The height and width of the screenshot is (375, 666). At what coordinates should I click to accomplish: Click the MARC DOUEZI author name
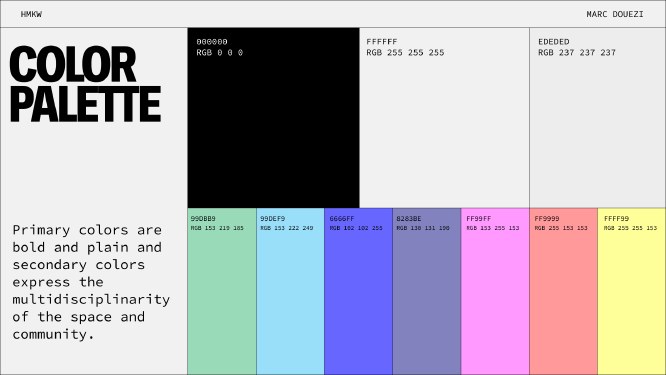click(615, 14)
